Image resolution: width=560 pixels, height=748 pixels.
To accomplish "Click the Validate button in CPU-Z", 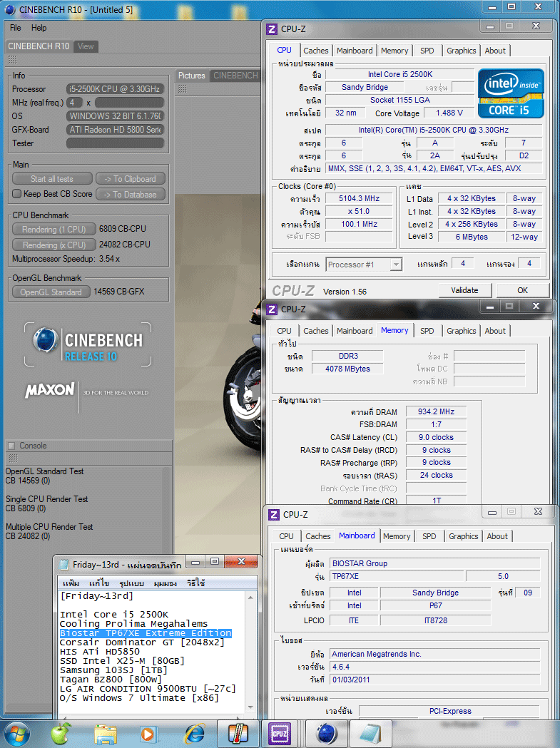I will (464, 290).
